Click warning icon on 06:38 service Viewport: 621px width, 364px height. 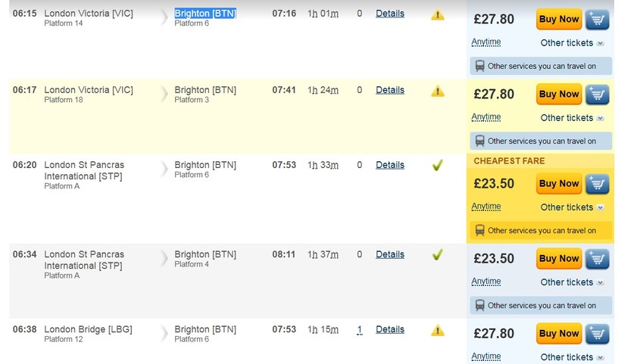(x=438, y=330)
